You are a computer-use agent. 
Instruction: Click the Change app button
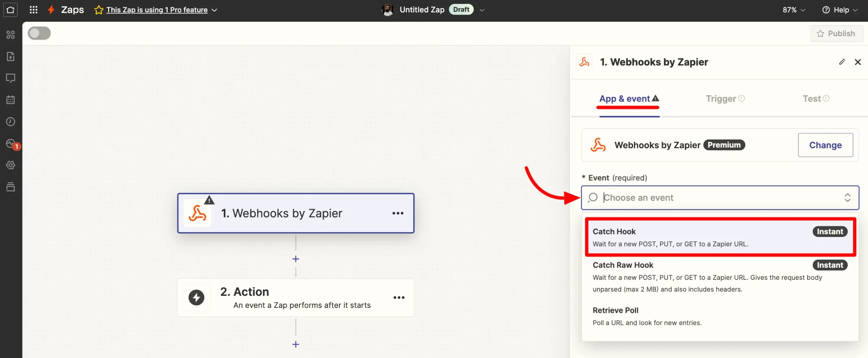point(825,145)
